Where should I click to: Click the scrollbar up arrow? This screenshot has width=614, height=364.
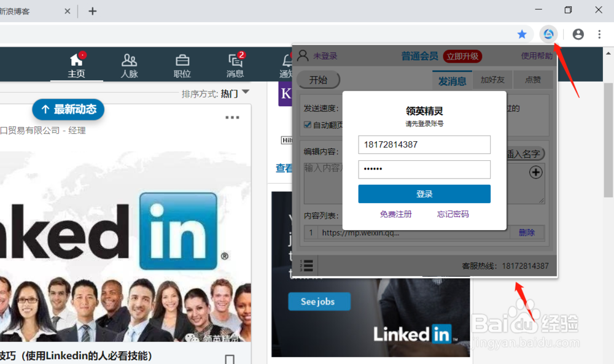click(608, 53)
